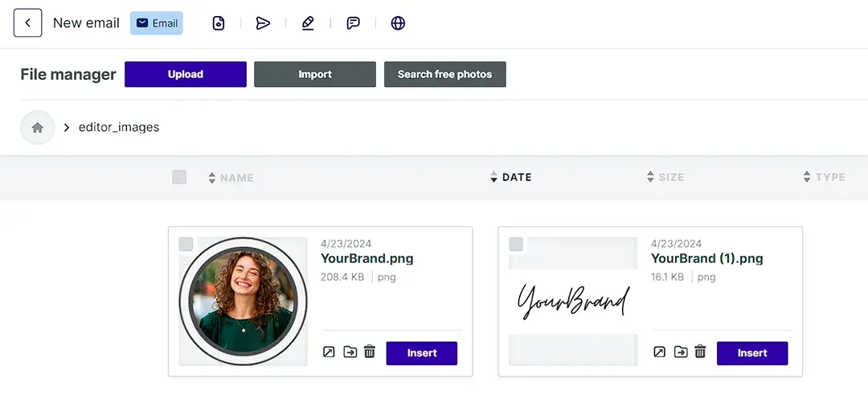The image size is (868, 403).
Task: Click the Upload button
Action: click(x=186, y=74)
